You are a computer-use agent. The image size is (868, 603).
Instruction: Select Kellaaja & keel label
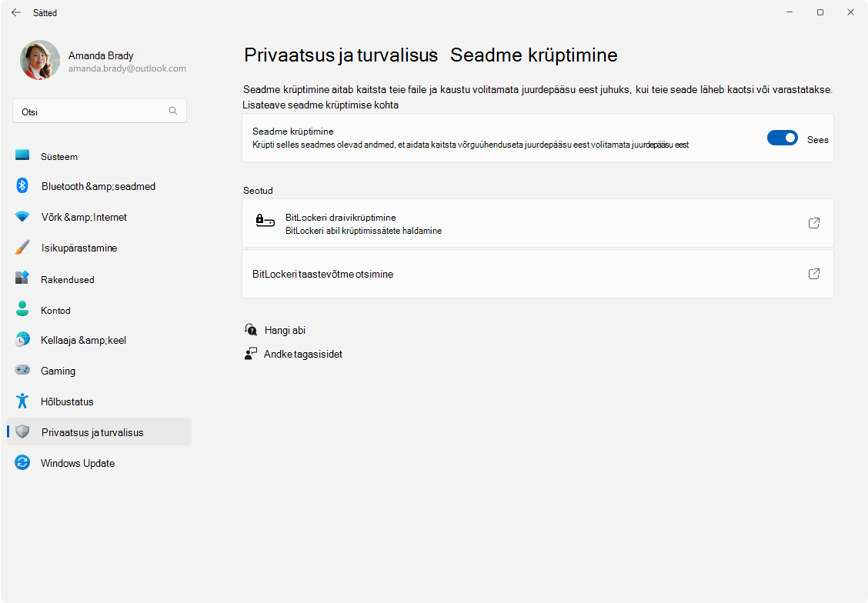pos(83,340)
